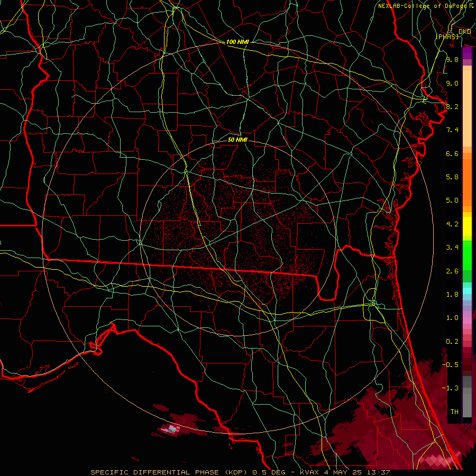Pick the yellow segment of the color bar
The height and width of the screenshot is (476, 476).
coord(467,226)
